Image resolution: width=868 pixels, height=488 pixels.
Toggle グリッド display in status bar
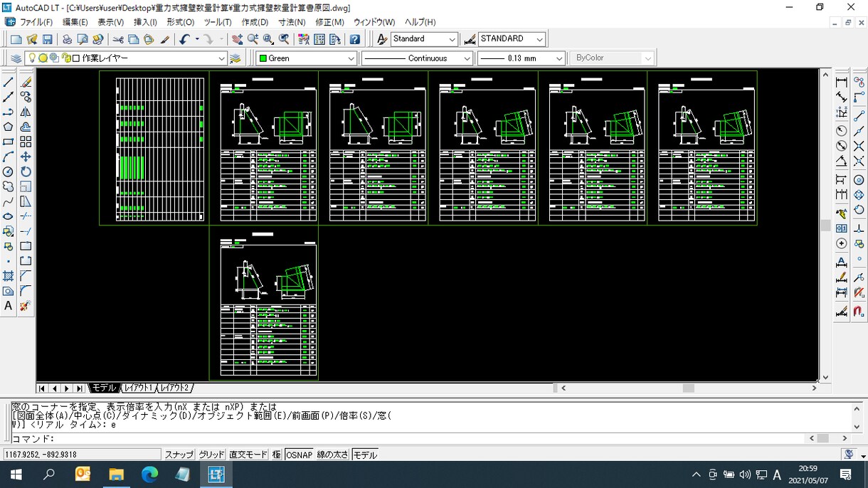(211, 455)
